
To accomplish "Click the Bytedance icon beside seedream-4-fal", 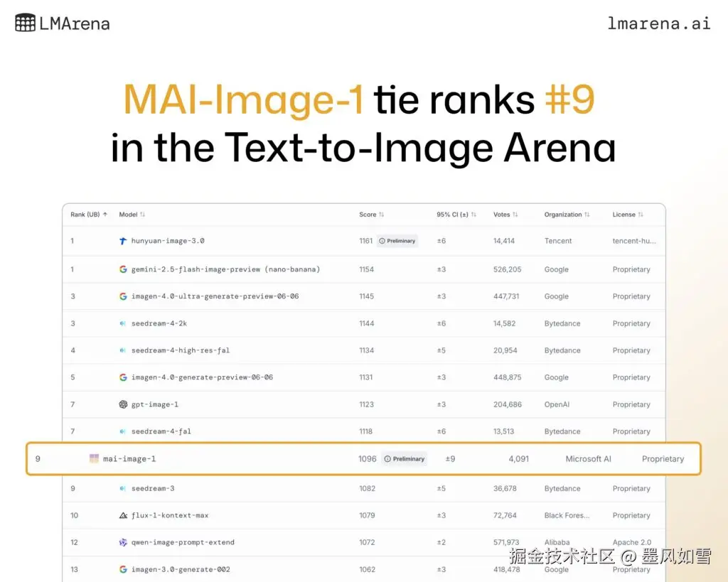I will click(x=122, y=431).
